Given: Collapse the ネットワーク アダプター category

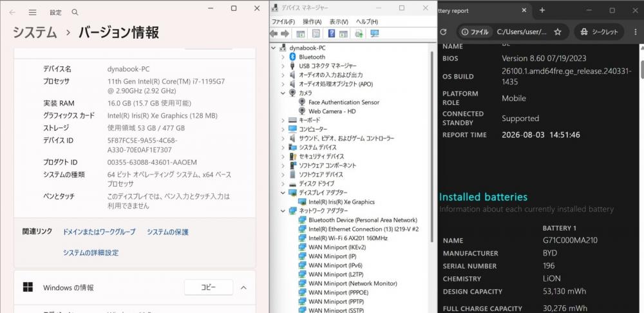Looking at the screenshot, I should coord(283,211).
